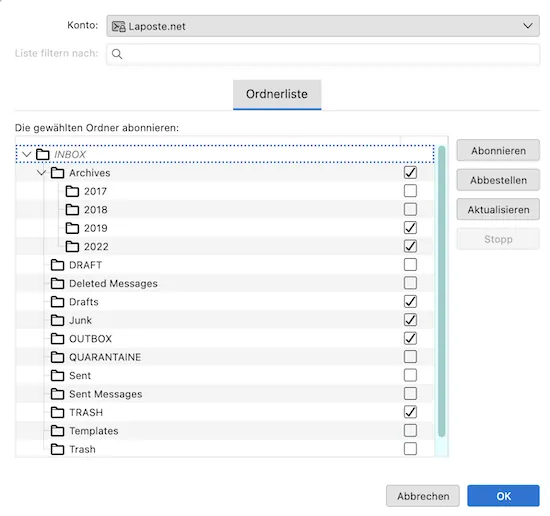Viewport: 550px width, 516px height.
Task: Check the Sent Messages subscription checkbox
Action: click(410, 394)
